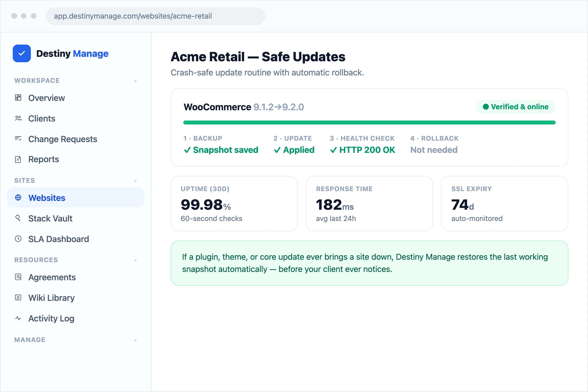Click the SSL Expiry card
The width and height of the screenshot is (588, 392).
504,204
